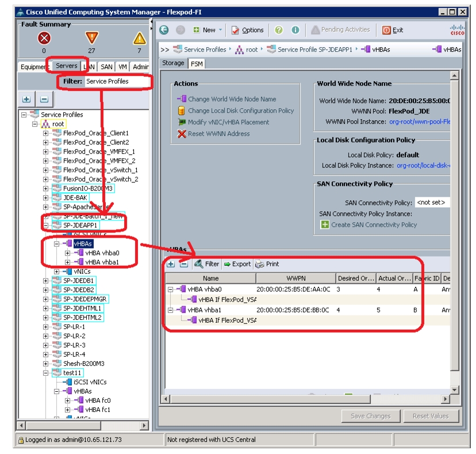Expand the JDE-BAK service profile
Screen dimensions: 476x454
45,198
